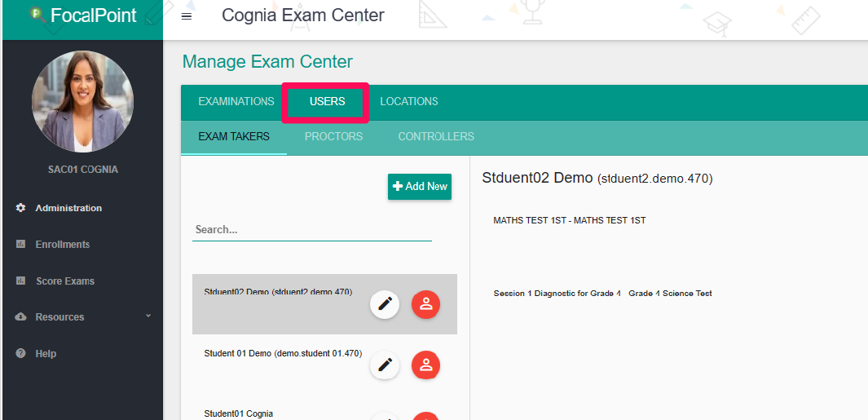Click the Enrollments chart icon
Image resolution: width=868 pixels, height=420 pixels.
[20, 244]
